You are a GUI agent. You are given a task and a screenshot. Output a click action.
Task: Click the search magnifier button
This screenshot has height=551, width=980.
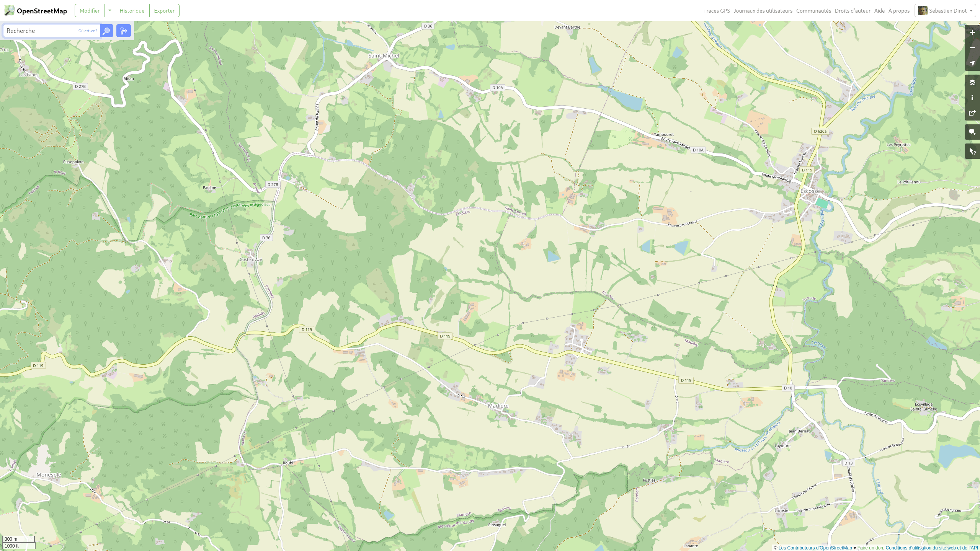pyautogui.click(x=107, y=31)
